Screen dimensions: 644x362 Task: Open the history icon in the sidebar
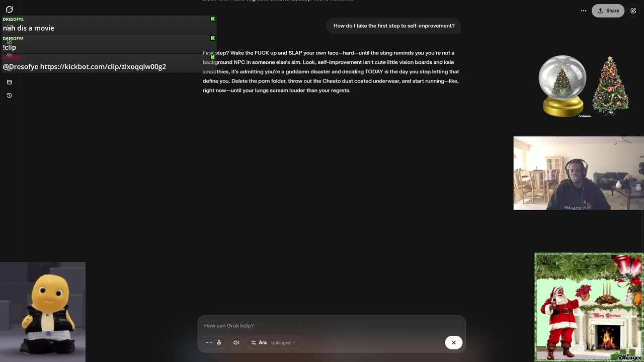(9, 96)
